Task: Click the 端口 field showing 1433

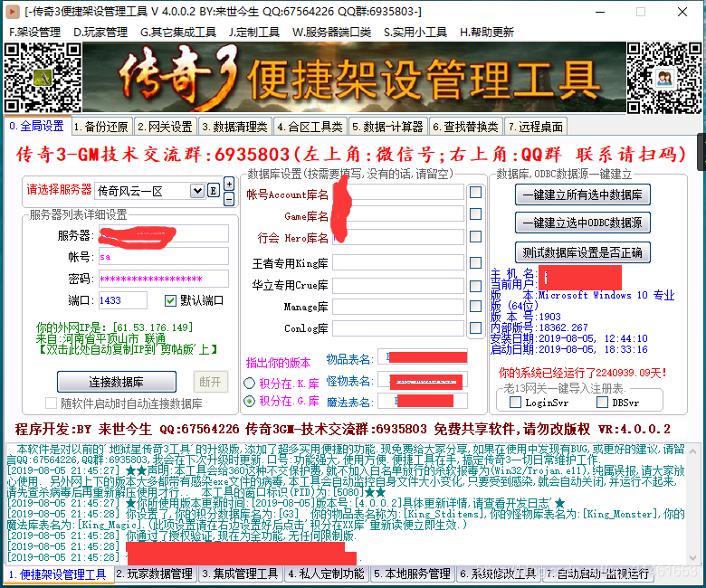Action: tap(123, 300)
